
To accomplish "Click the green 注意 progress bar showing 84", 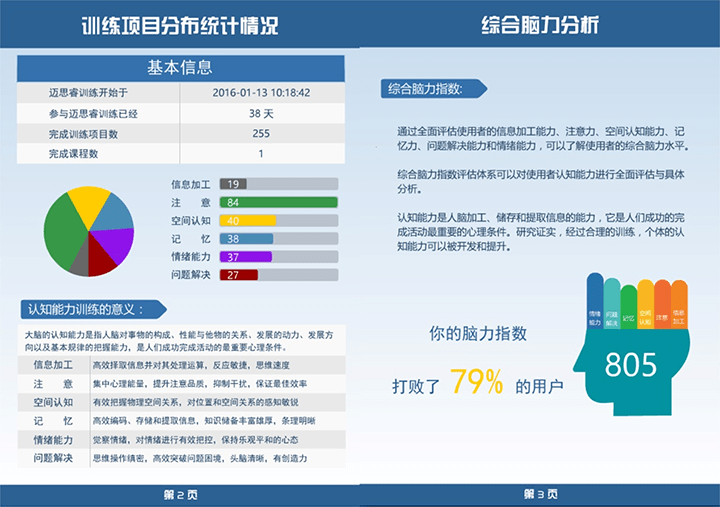I will click(279, 202).
